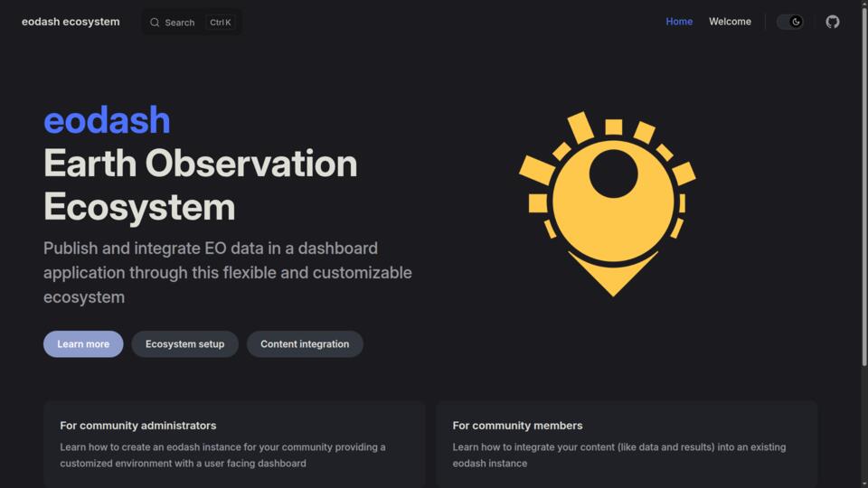Click the Earth Observation Ecosystem heading

point(201,184)
